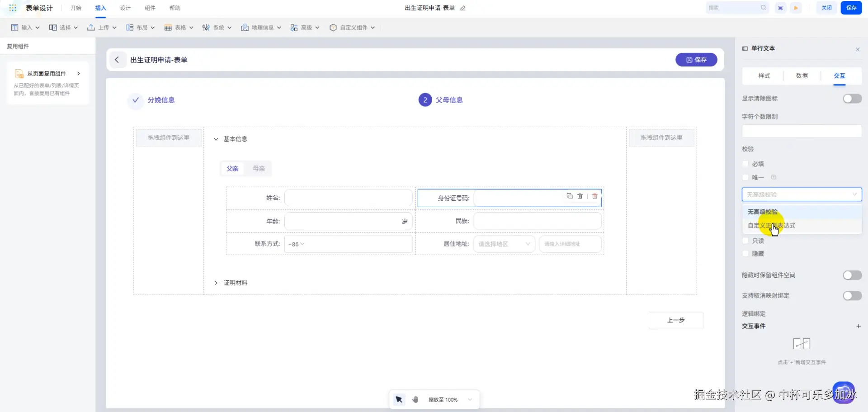Check the 必填 checkbox
The image size is (868, 412).
pos(745,164)
